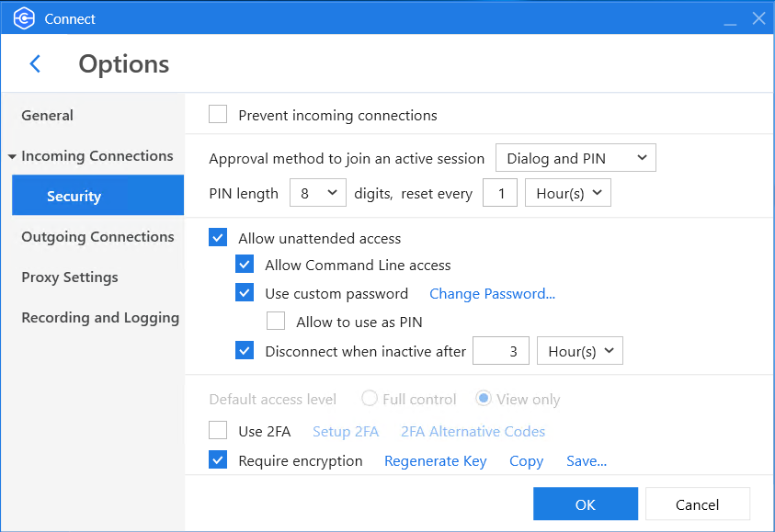
Task: Enable the Use 2FA checkbox
Action: 218,430
